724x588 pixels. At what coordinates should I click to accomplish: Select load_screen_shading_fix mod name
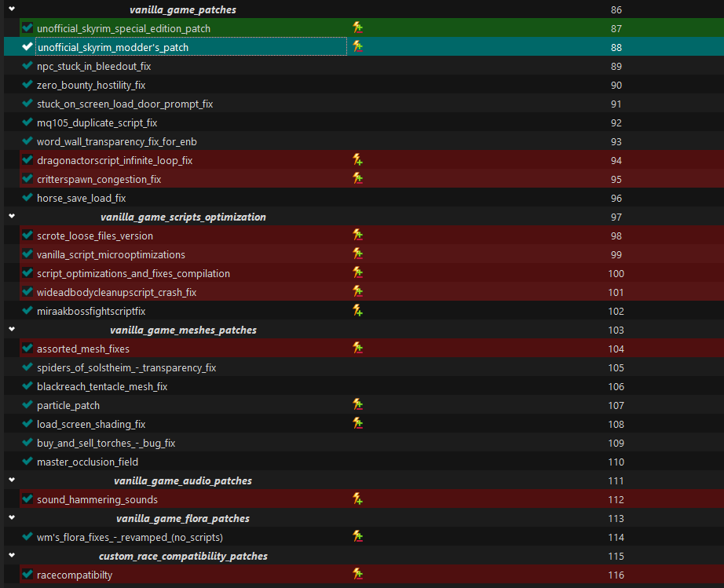point(91,425)
